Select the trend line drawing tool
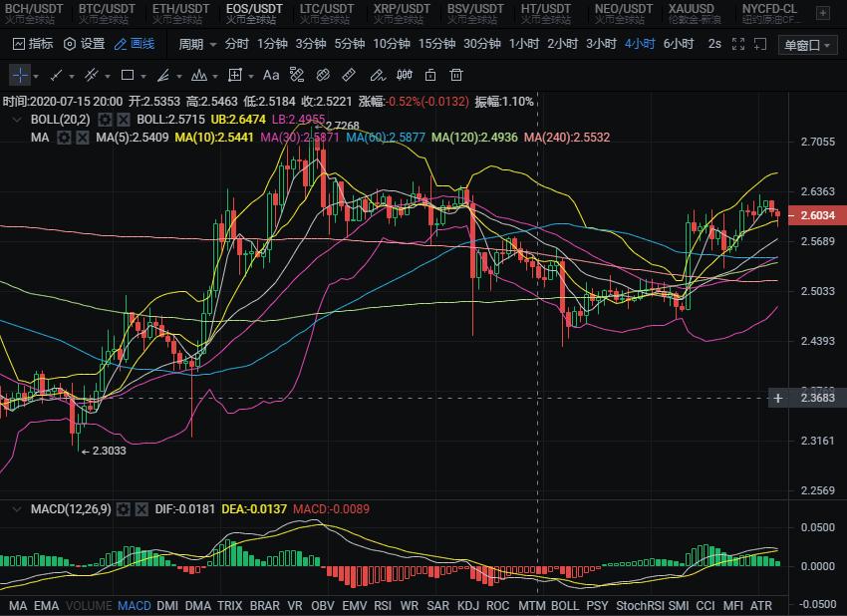Viewport: 847px width, 616px height. [56, 75]
